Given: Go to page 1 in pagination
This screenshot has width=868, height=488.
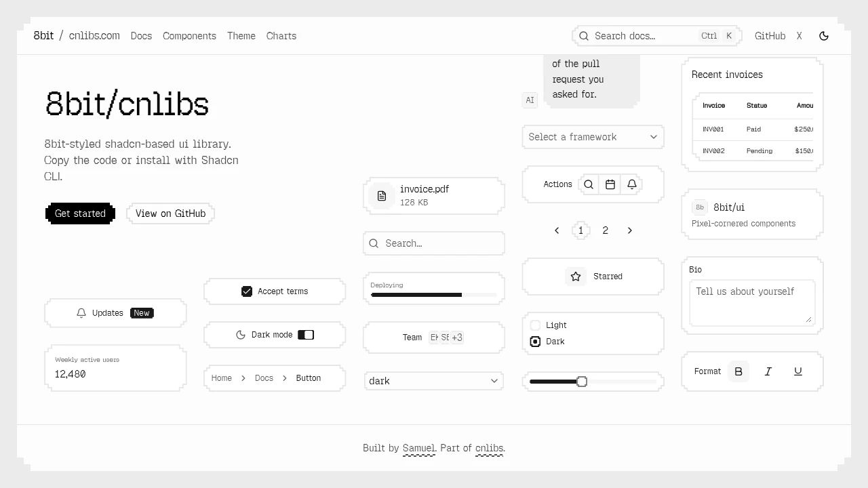Looking at the screenshot, I should pyautogui.click(x=581, y=230).
